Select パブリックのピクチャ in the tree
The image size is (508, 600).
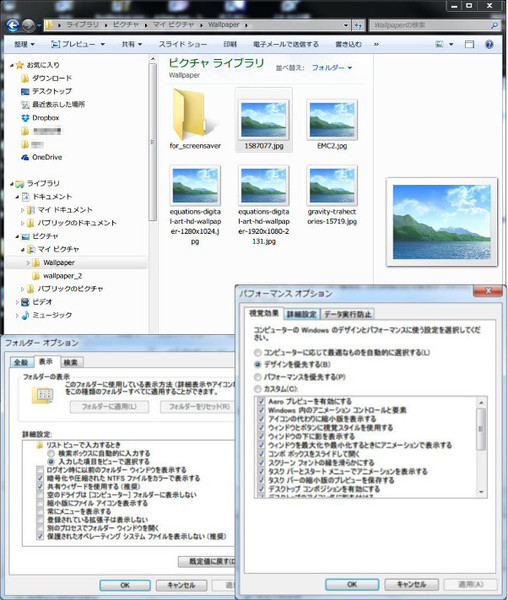65,289
